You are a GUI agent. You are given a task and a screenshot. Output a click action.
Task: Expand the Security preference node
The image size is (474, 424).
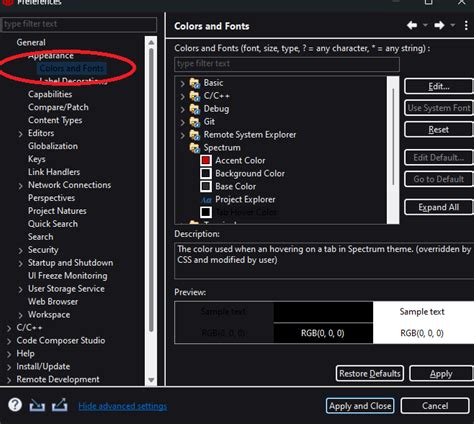point(21,251)
